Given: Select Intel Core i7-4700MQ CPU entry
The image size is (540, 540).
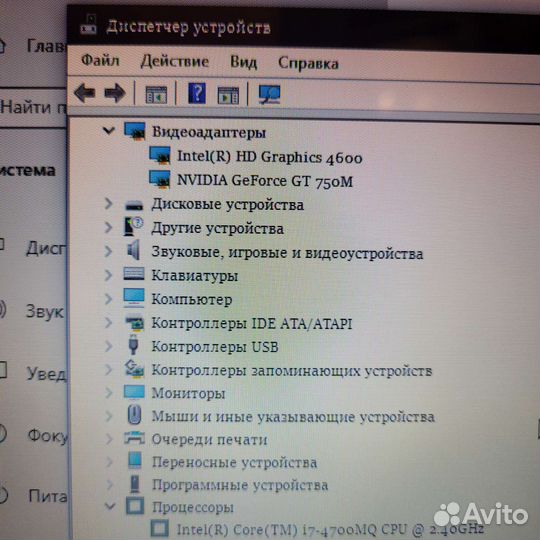Looking at the screenshot, I should coord(330,529).
